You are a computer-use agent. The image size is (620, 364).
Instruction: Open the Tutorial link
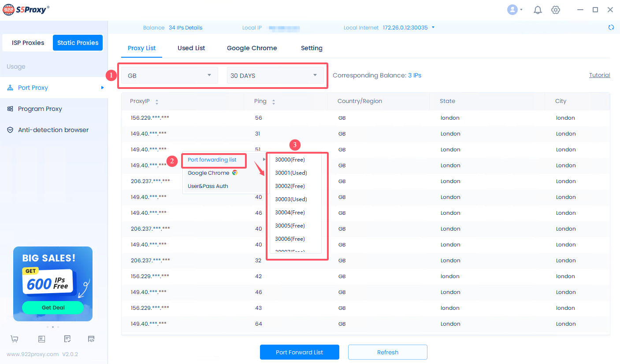tap(599, 75)
